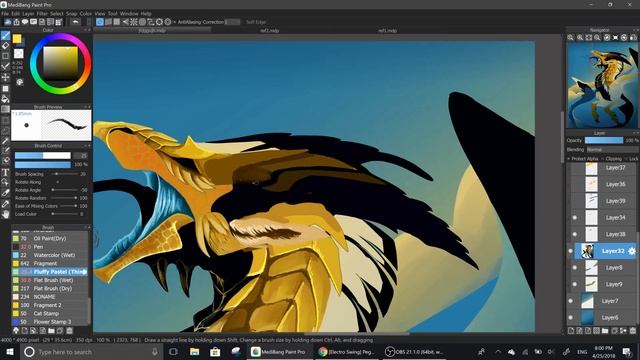Open the Layer menu
The image size is (640, 360).
28,13
